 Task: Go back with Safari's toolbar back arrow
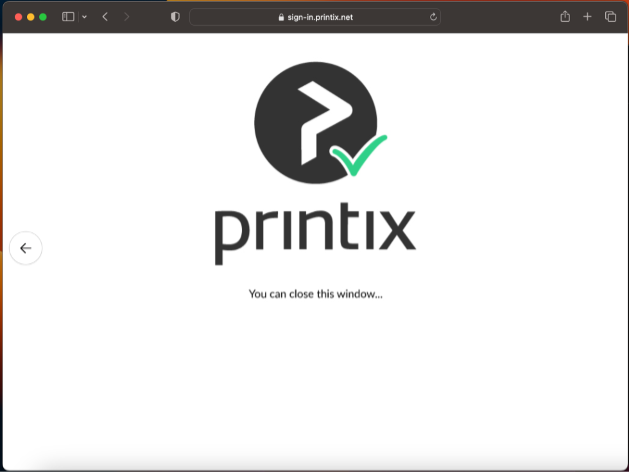tap(105, 17)
